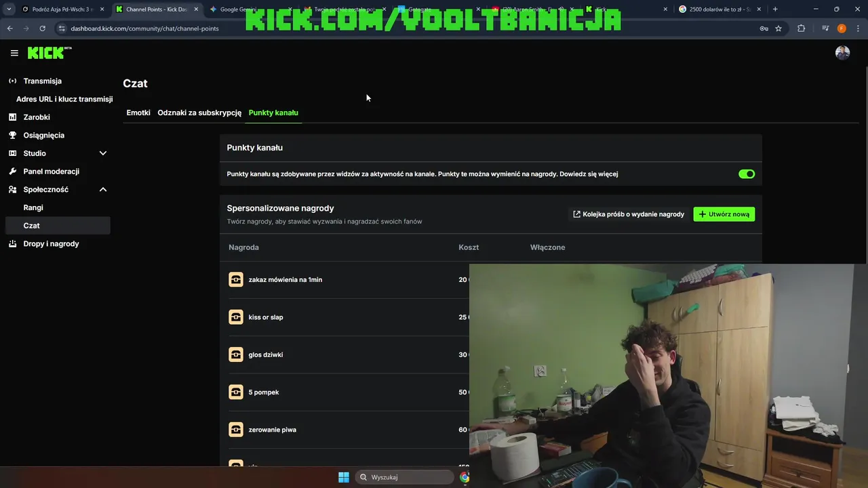
Task: Switch to the 2500 dolarów ile to zł tab
Action: click(x=719, y=9)
